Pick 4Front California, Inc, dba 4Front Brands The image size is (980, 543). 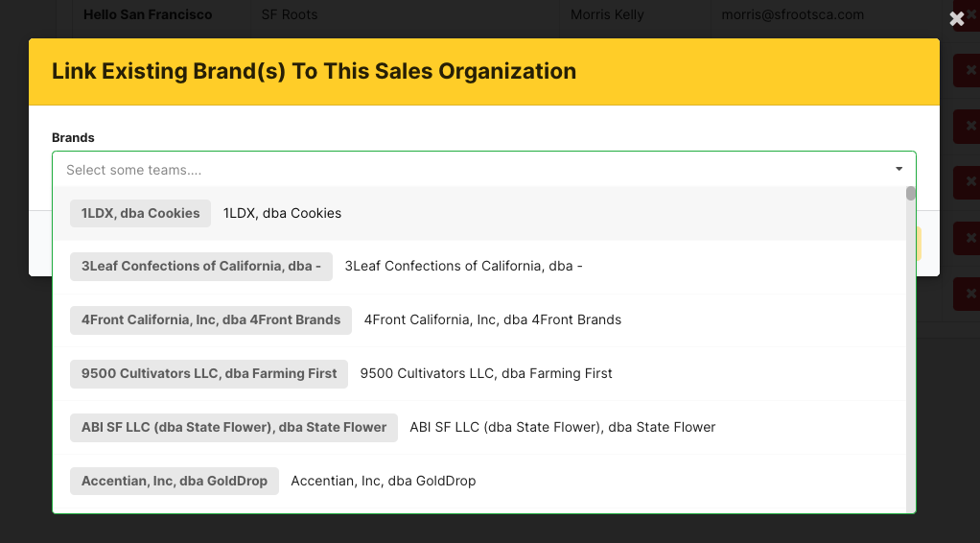492,320
